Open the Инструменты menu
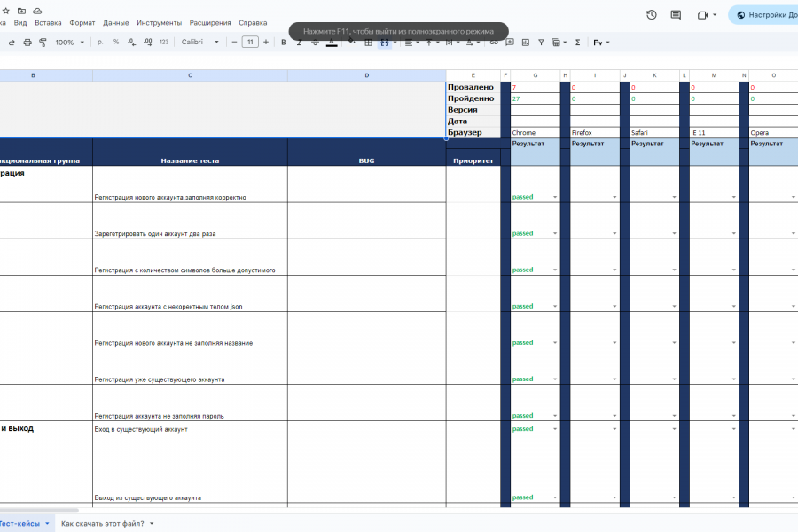 pos(160,23)
